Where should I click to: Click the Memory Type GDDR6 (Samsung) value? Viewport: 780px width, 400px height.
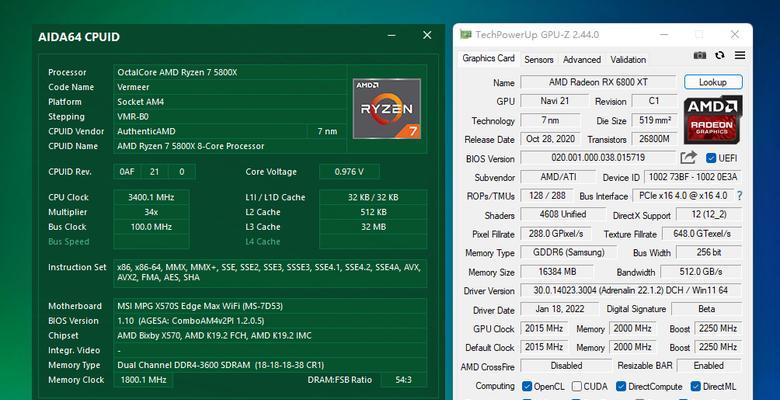pyautogui.click(x=569, y=253)
